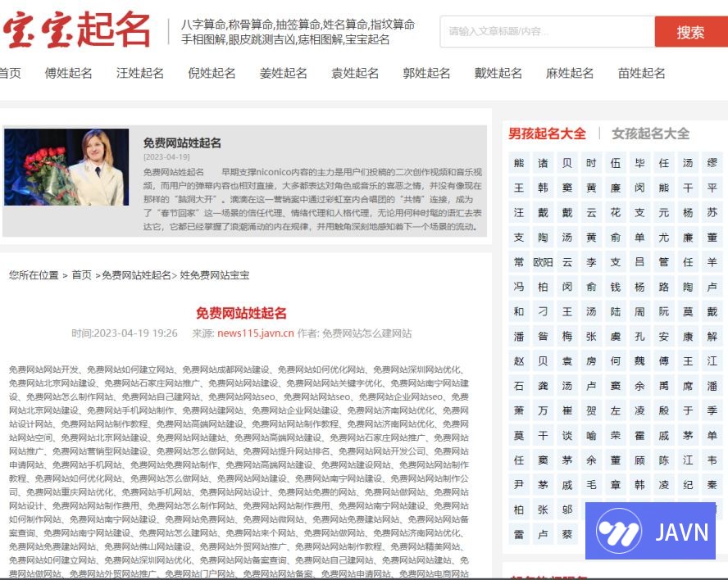
Task: Click the search input field
Action: [547, 32]
